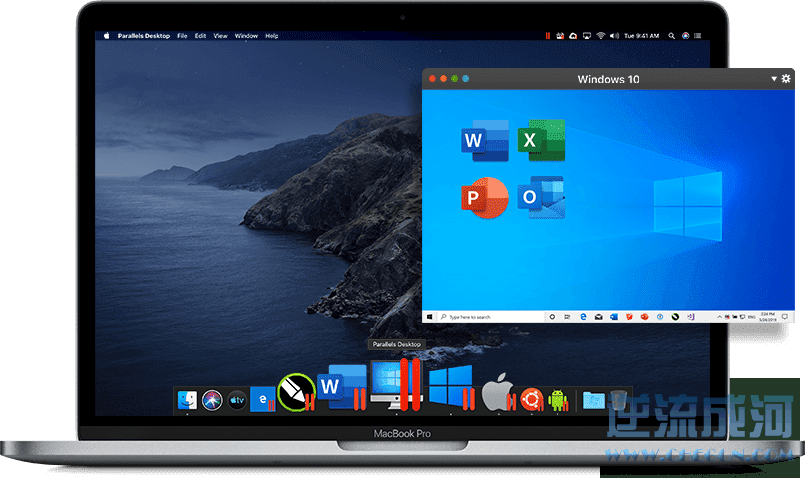The width and height of the screenshot is (805, 478).
Task: Open the Windows folder stack in the Dock
Action: click(x=593, y=400)
